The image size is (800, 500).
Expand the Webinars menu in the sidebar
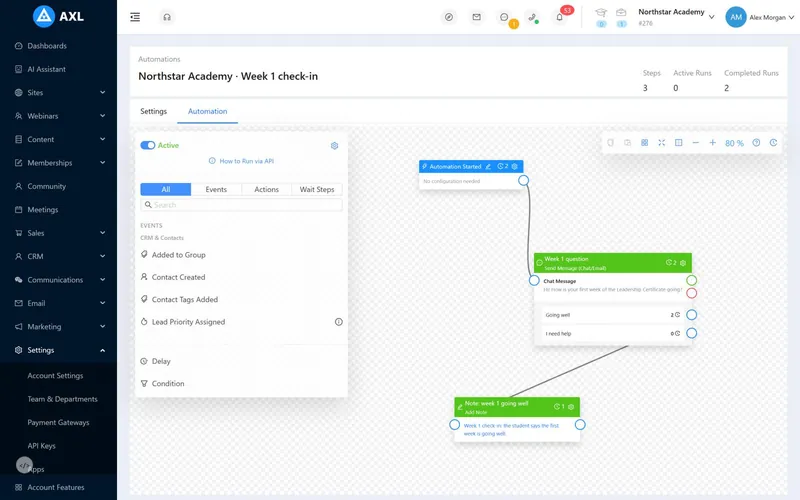tap(60, 116)
